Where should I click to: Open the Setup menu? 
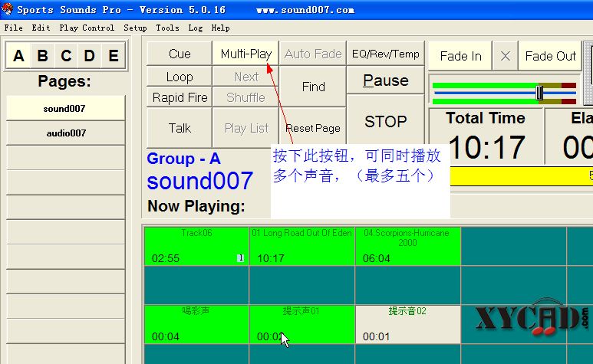coord(135,28)
